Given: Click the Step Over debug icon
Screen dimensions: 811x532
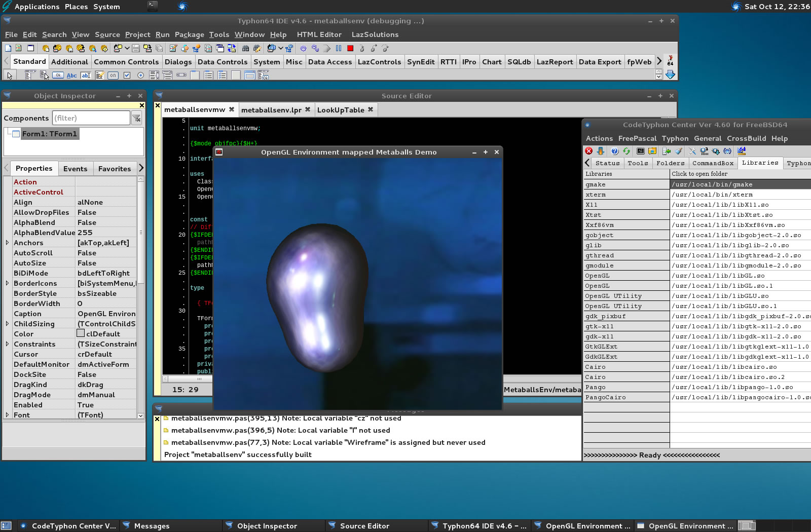Looking at the screenshot, I should pyautogui.click(x=374, y=48).
